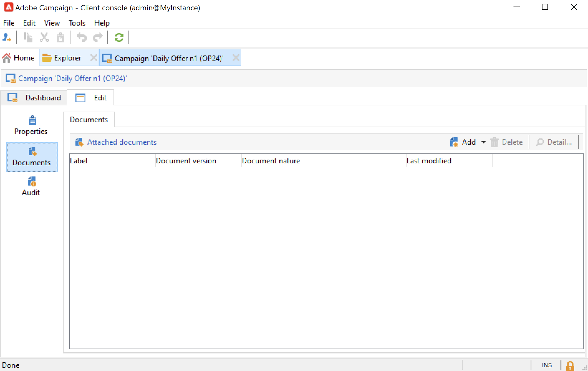Viewport: 588px width, 371px height.
Task: Click the Campaign 'Daily Offer n1 (OP24)' breadcrumb link
Action: coord(73,79)
